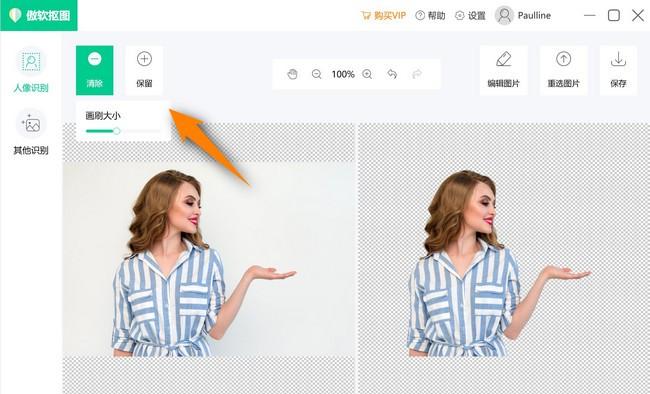Activate the hand pan tool
650x394 pixels.
pos(292,74)
